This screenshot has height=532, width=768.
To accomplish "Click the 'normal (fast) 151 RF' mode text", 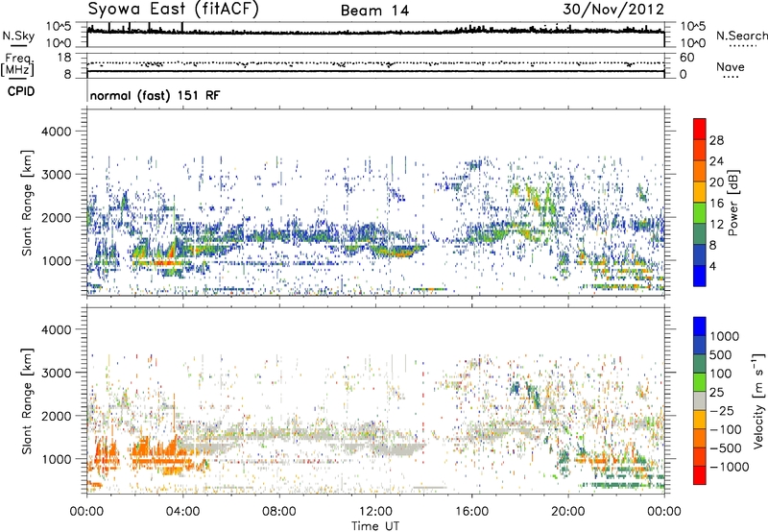I will [x=155, y=95].
